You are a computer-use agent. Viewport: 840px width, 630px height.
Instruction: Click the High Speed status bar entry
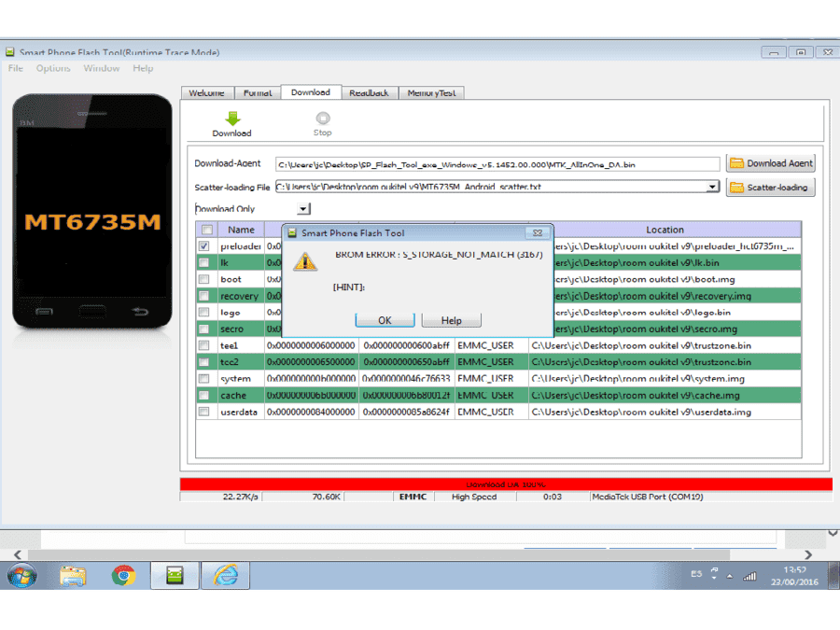pos(474,497)
